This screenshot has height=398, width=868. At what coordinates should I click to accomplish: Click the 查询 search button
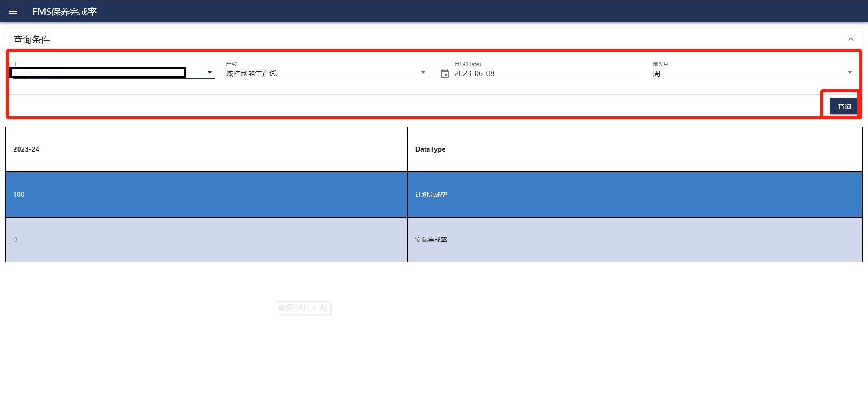pyautogui.click(x=844, y=107)
